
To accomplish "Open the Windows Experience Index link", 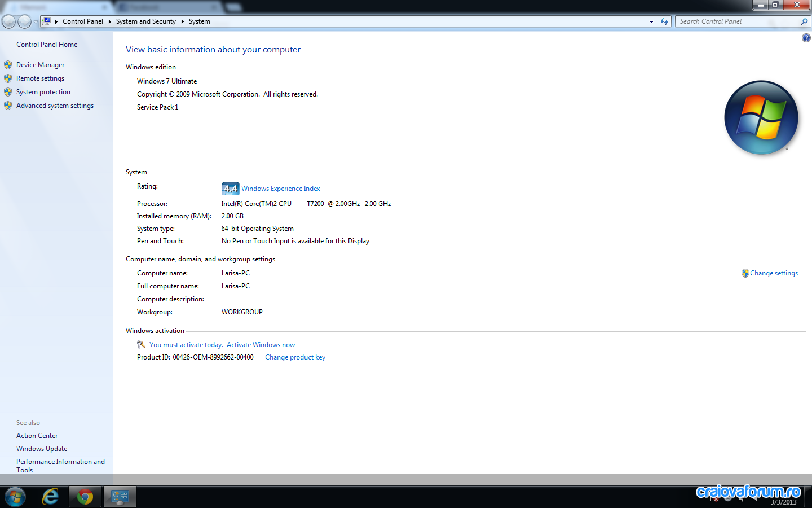I will click(281, 189).
